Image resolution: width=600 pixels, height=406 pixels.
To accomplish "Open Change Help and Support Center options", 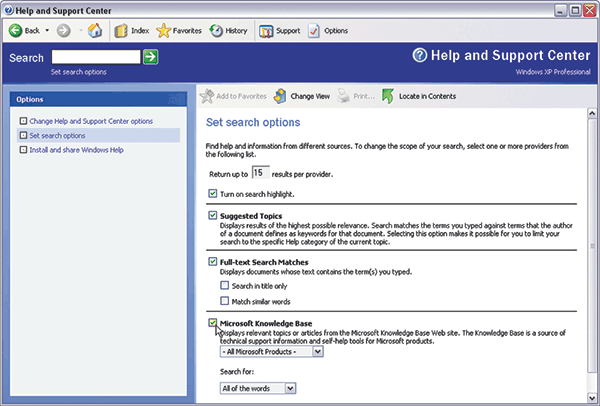I will pos(91,121).
